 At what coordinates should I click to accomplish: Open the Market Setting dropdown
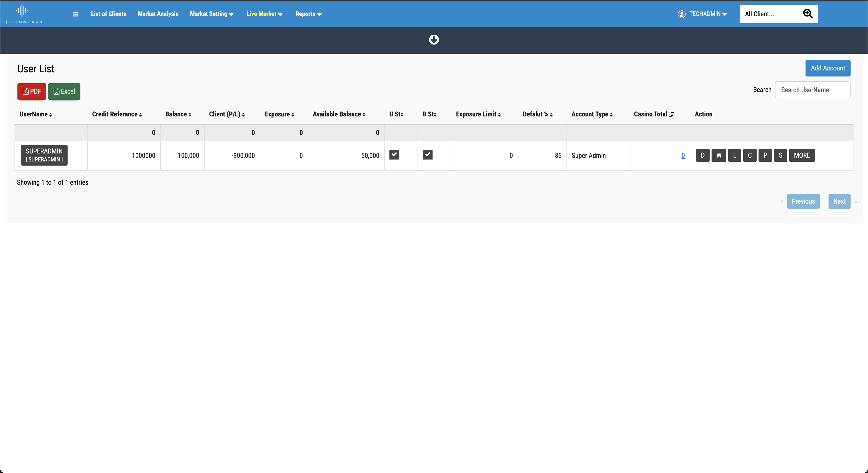(211, 14)
